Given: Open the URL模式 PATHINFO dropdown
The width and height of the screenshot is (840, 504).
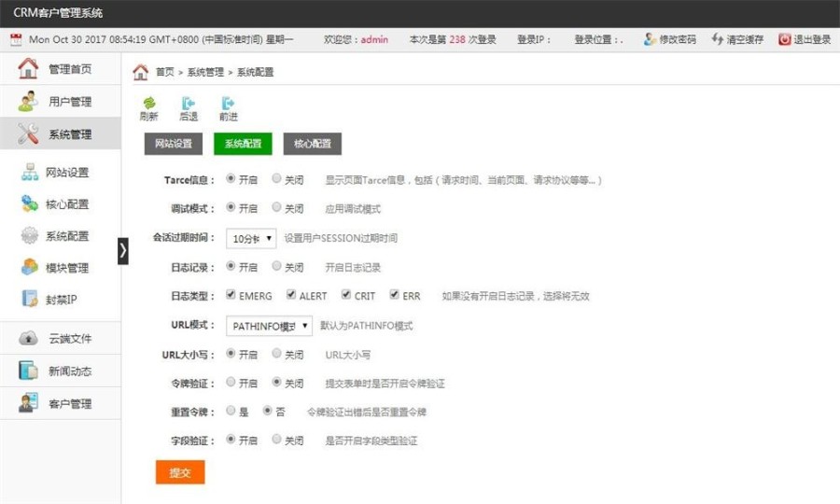Looking at the screenshot, I should point(269,326).
